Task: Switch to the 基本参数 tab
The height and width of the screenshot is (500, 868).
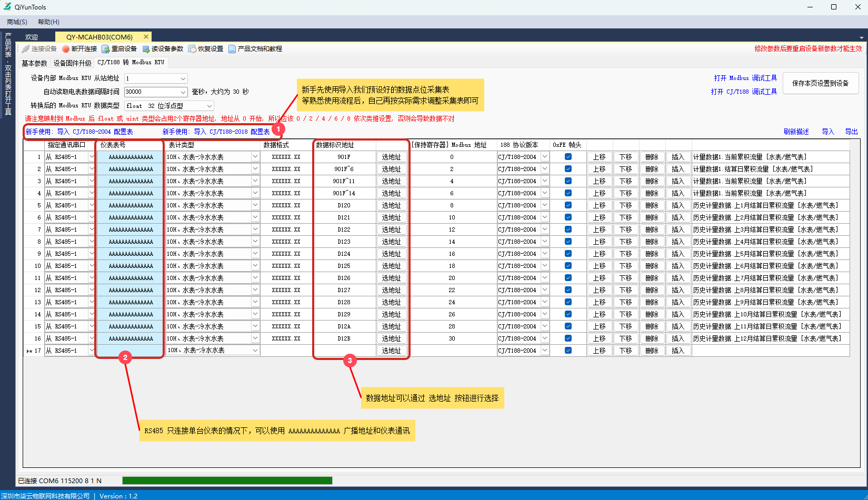Action: [34, 62]
